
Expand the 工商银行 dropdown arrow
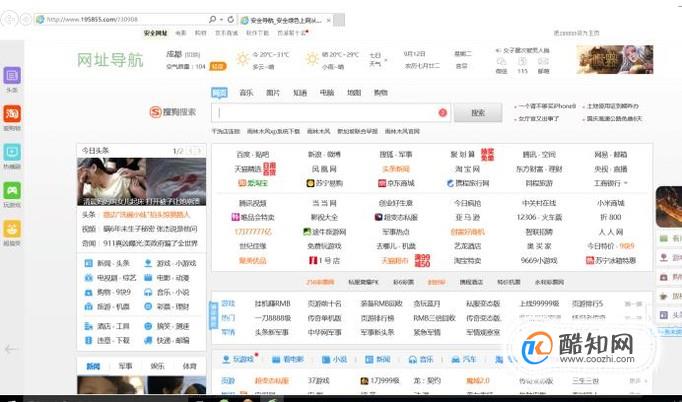click(x=626, y=183)
